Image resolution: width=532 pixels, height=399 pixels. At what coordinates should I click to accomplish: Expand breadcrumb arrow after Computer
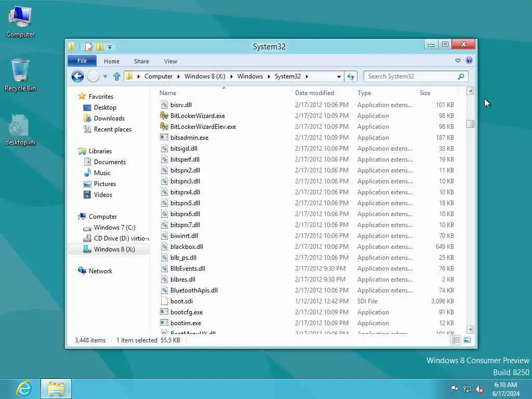click(179, 76)
